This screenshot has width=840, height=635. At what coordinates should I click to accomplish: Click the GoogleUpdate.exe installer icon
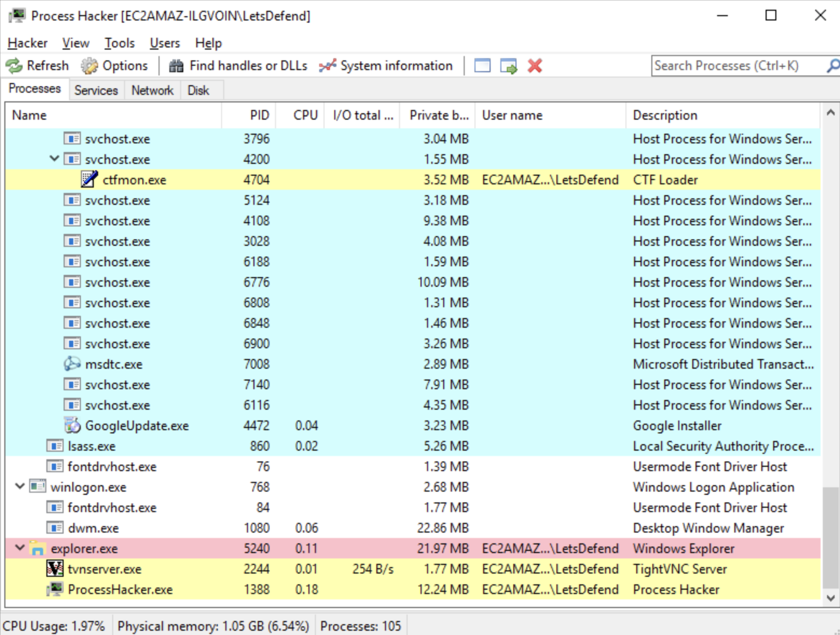[72, 425]
